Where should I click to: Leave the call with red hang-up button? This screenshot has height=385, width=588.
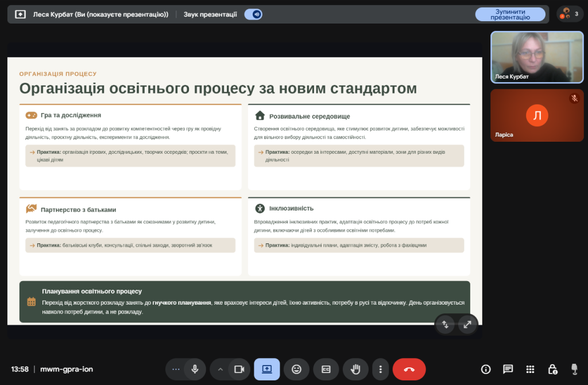coord(409,369)
